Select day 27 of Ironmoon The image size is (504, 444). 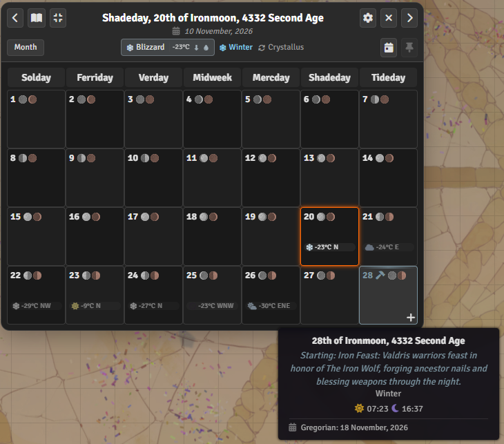[329, 295]
